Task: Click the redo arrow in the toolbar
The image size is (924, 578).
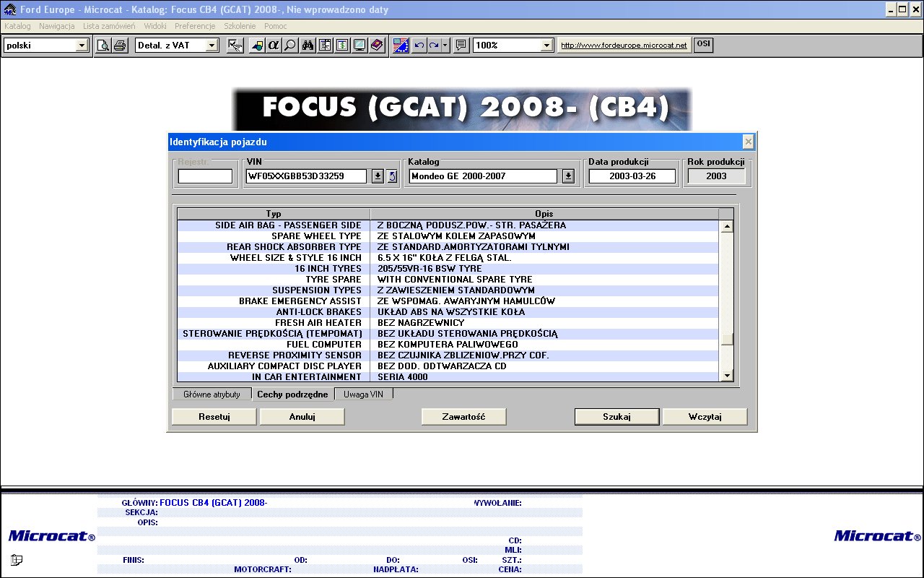Action: tap(434, 45)
